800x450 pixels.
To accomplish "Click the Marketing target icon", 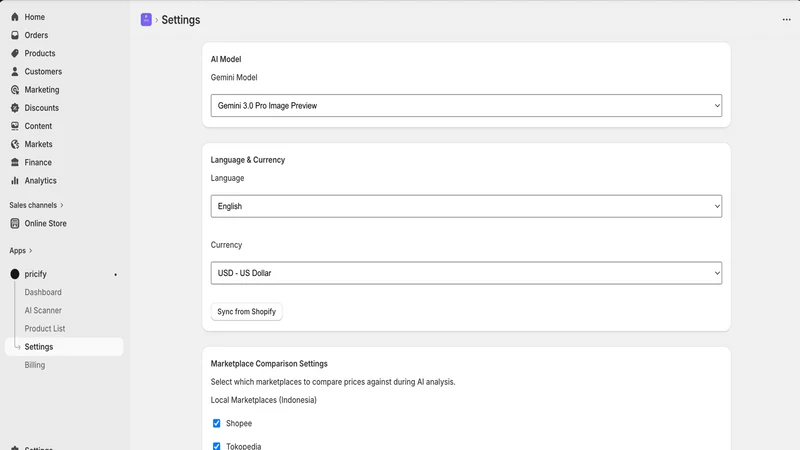I will [15, 90].
